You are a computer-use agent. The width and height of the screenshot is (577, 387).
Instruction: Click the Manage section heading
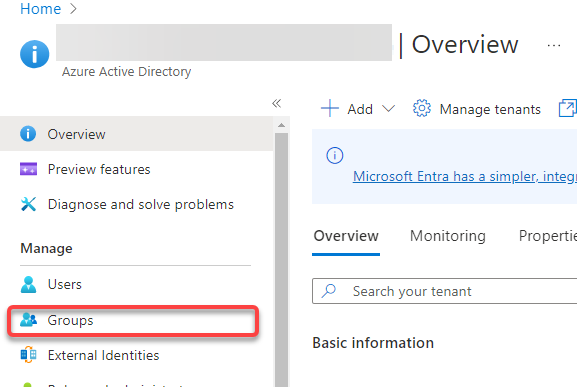[x=46, y=249]
